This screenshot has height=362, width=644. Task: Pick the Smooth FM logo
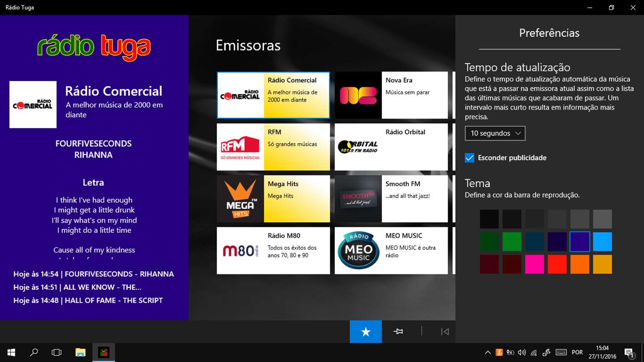(358, 199)
